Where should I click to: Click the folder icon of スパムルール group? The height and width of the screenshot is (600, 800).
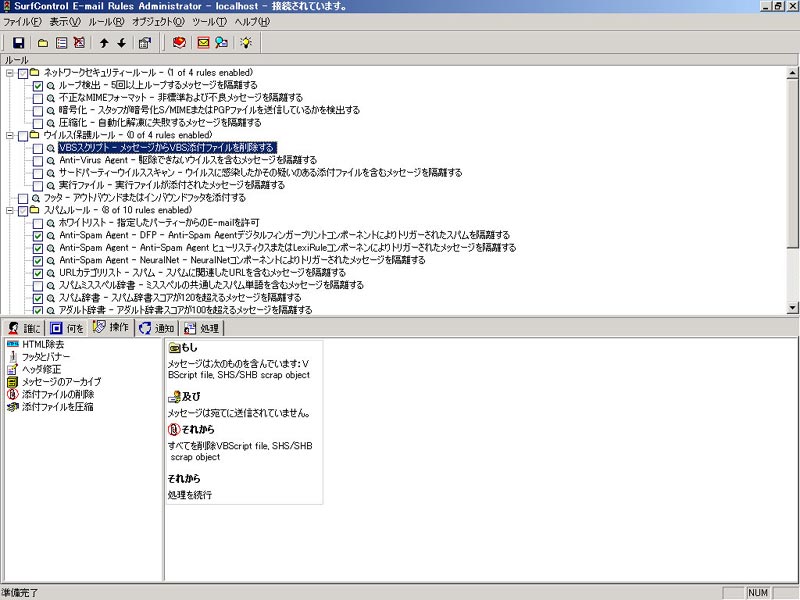point(34,210)
